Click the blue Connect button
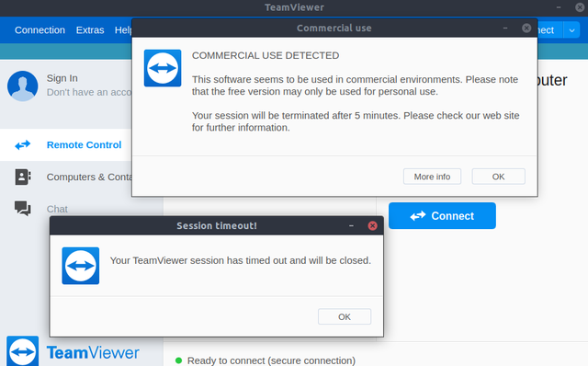Screen dimensions: 588x366 (442, 216)
